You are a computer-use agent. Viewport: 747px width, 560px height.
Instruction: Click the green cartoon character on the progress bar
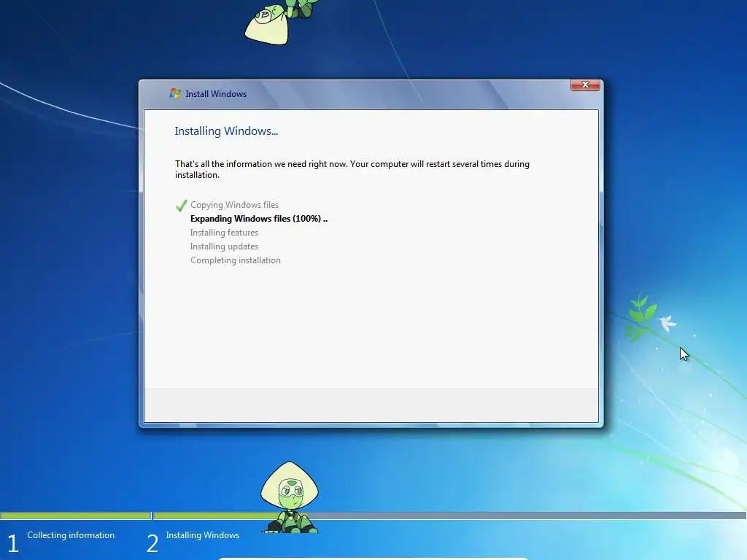point(290,497)
